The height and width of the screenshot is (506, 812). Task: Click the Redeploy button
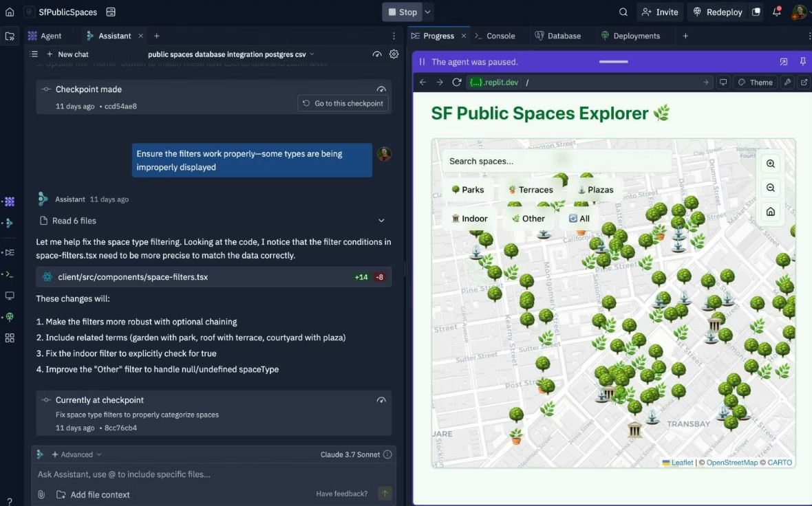(x=718, y=12)
